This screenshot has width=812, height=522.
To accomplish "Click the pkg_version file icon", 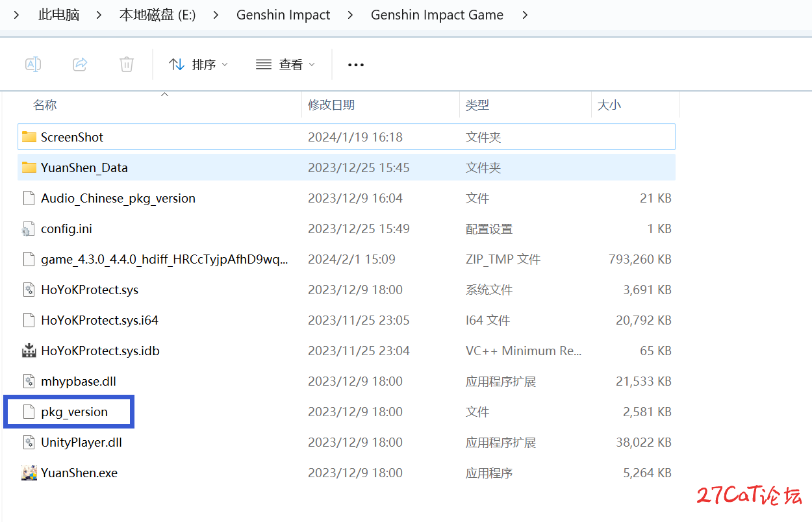I will (29, 412).
